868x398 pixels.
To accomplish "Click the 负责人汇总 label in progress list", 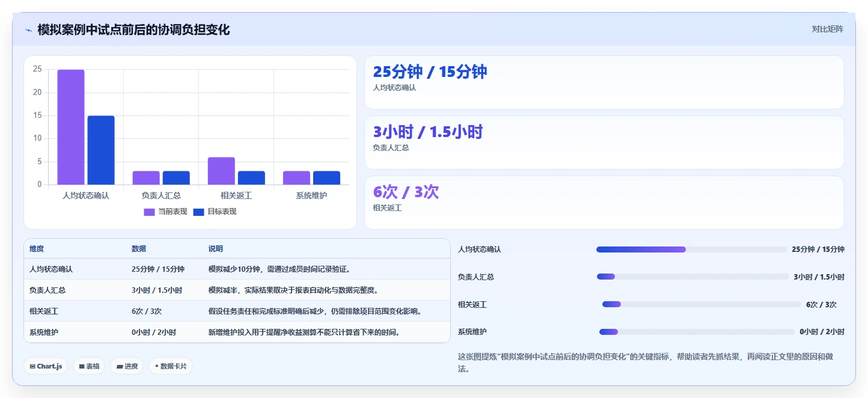I will (476, 277).
